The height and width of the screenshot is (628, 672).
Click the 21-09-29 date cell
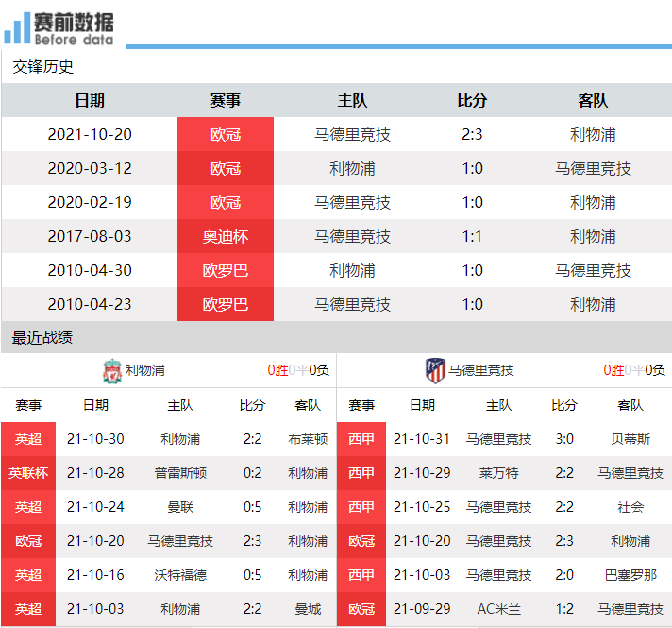tap(422, 609)
